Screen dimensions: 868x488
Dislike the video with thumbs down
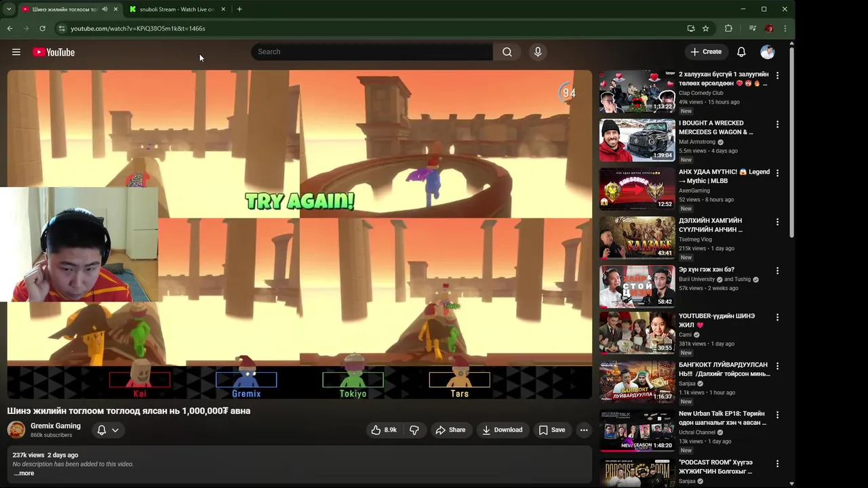[414, 430]
